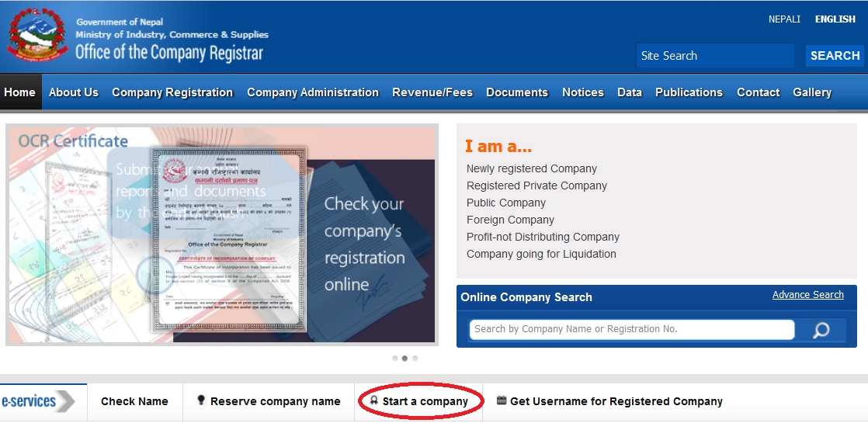Click the Reserve company name lightbulb icon

201,400
